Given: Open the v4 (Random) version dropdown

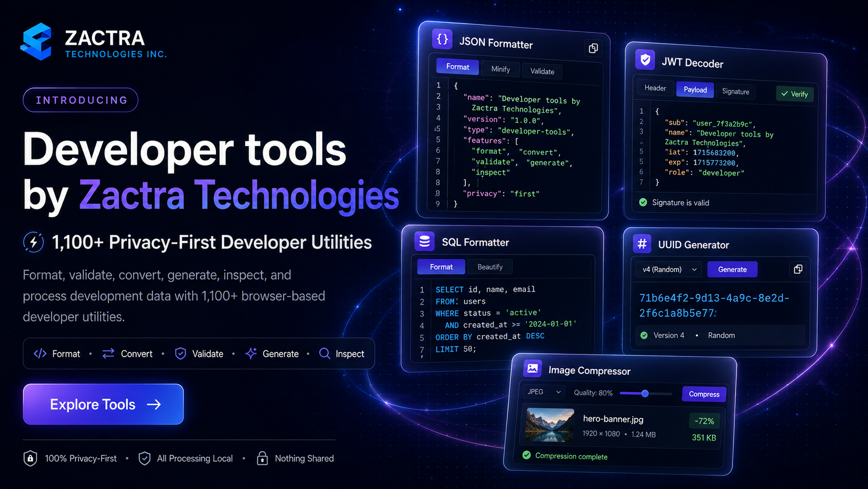Looking at the screenshot, I should 669,270.
